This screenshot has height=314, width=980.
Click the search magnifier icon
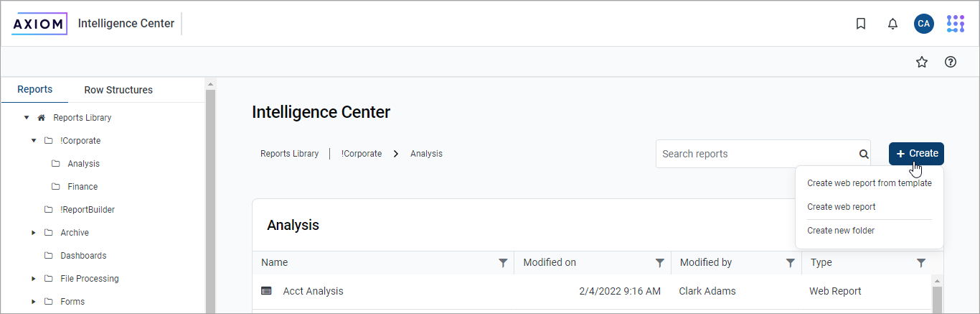click(x=864, y=154)
